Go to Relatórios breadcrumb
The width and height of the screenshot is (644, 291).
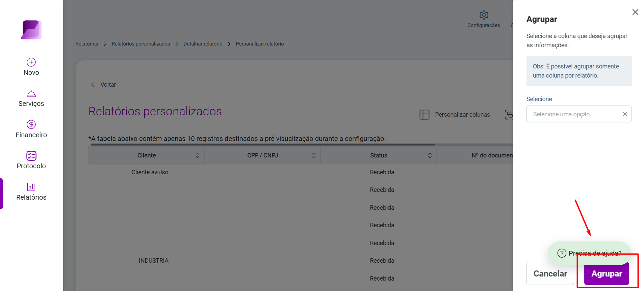click(x=87, y=44)
